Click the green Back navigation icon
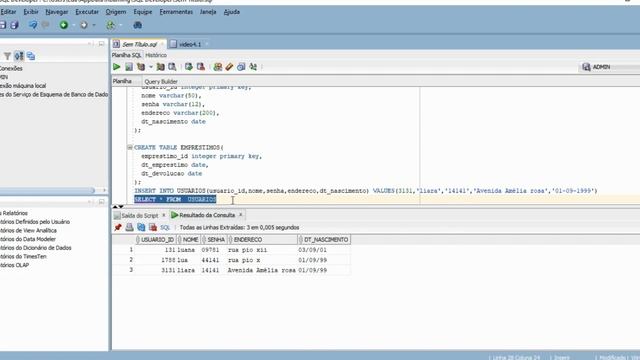Screen dimensions: 640x360 coord(64,25)
